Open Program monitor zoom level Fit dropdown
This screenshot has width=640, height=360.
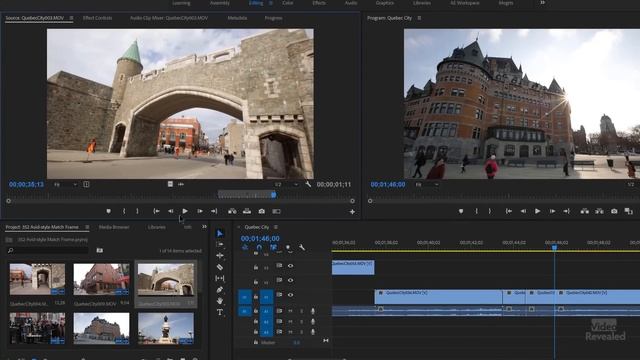427,184
